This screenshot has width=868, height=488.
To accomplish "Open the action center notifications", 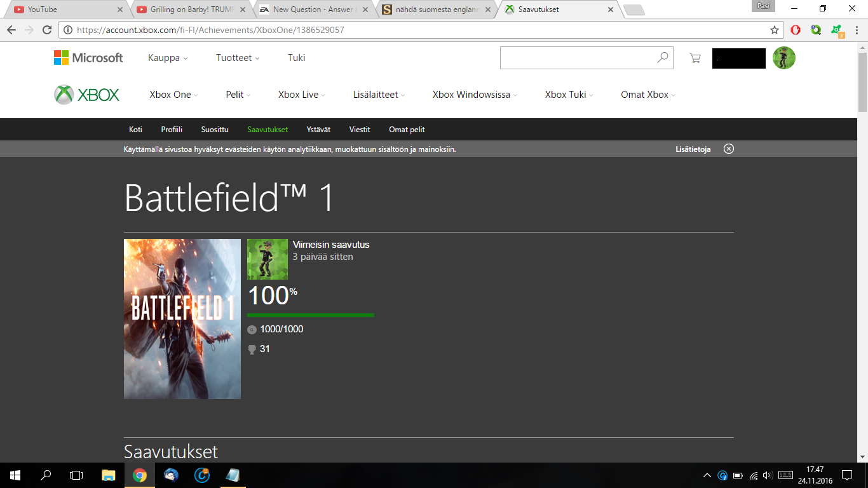I will point(847,475).
